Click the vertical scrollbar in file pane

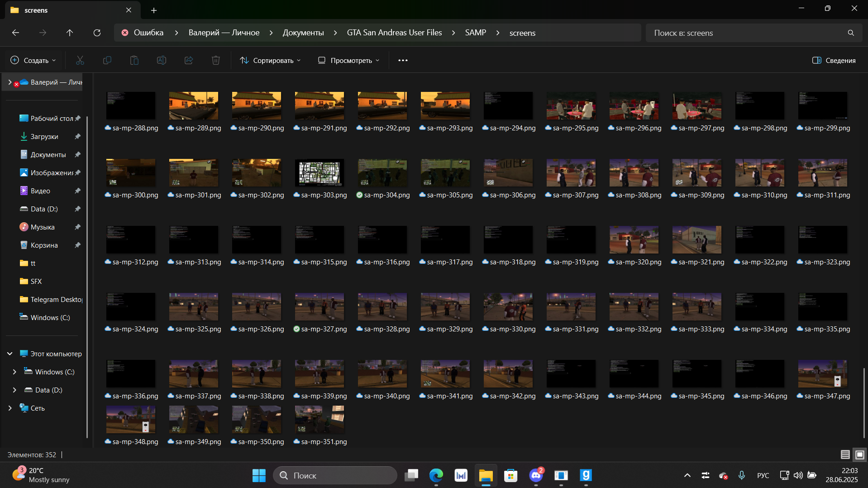tap(863, 403)
